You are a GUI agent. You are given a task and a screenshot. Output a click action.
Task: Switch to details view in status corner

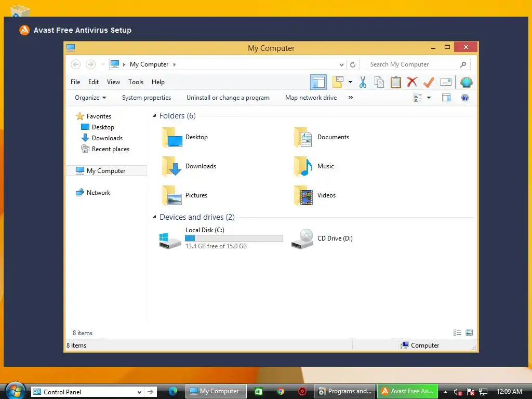tap(457, 332)
